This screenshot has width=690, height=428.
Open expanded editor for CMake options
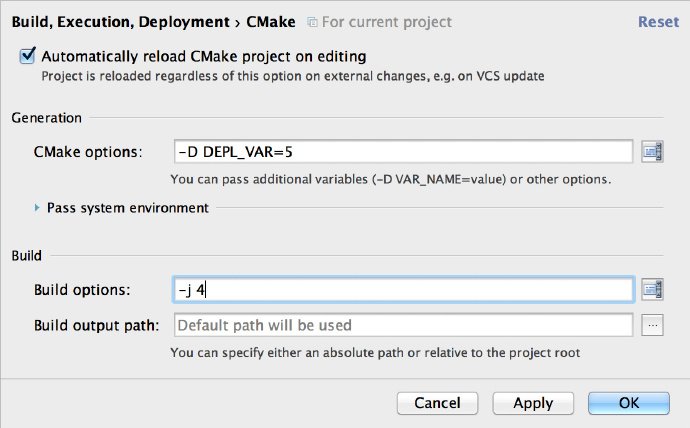click(x=652, y=152)
